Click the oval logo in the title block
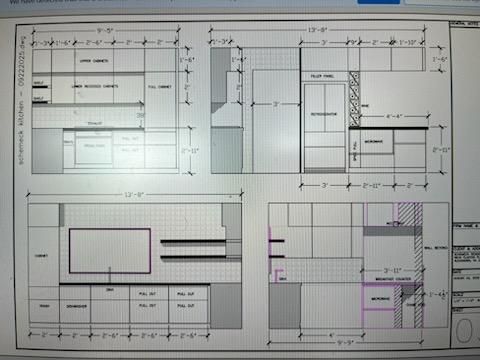The height and width of the screenshot is (360, 480). pos(464,331)
